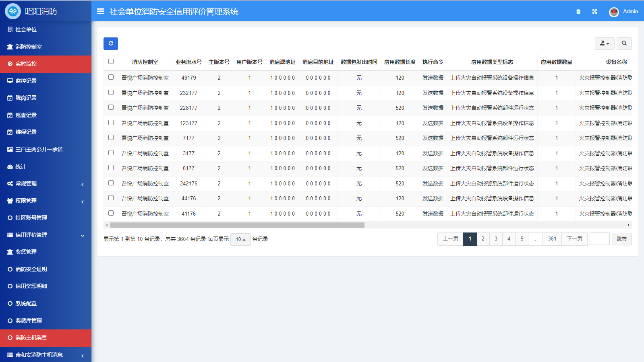Image resolution: width=644 pixels, height=362 pixels.
Task: Click the page number jump input field
Action: (600, 239)
